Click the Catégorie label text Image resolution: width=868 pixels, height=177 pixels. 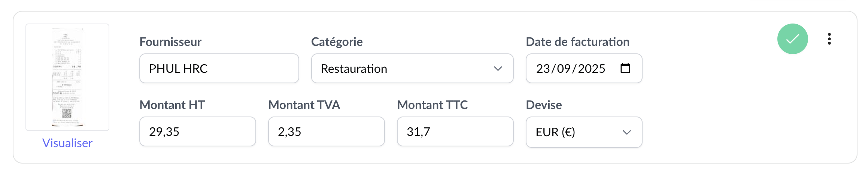[337, 42]
